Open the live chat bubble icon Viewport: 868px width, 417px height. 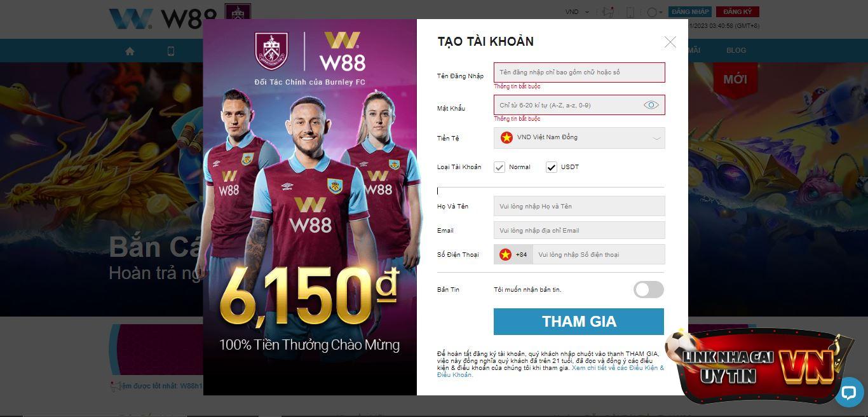pos(848,392)
